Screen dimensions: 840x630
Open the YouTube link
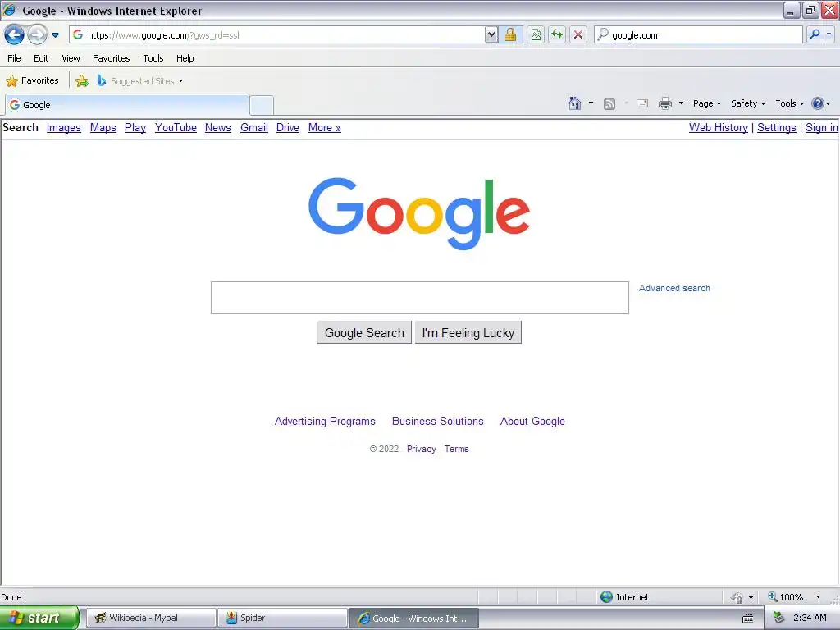tap(176, 127)
